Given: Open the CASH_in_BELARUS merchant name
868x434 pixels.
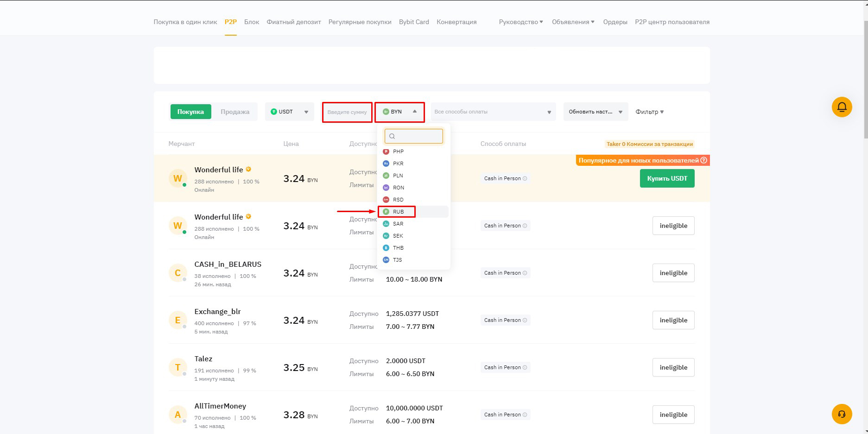Looking at the screenshot, I should click(x=228, y=264).
